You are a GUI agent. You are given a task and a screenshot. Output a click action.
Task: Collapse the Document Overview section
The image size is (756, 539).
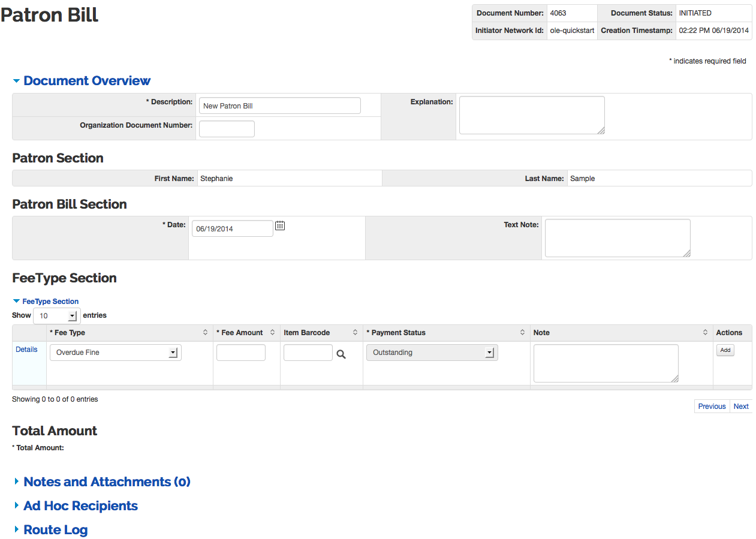86,81
